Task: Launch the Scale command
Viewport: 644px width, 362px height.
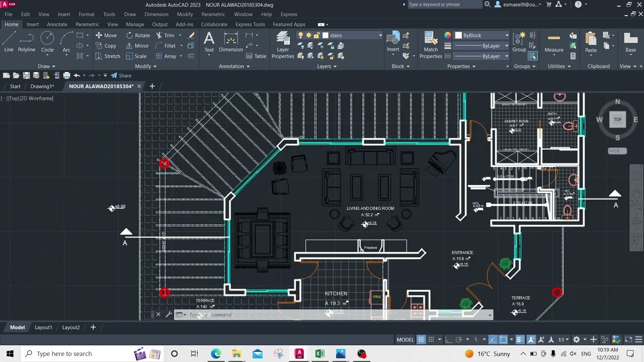Action: point(136,56)
